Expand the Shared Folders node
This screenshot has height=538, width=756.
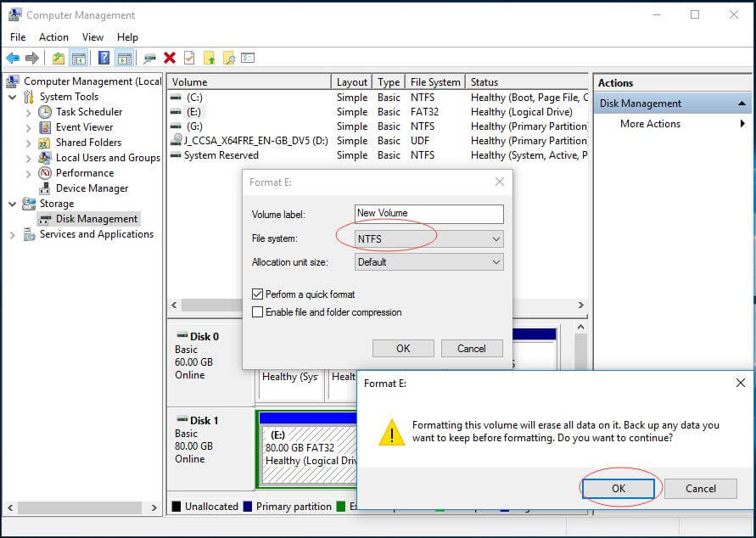29,143
